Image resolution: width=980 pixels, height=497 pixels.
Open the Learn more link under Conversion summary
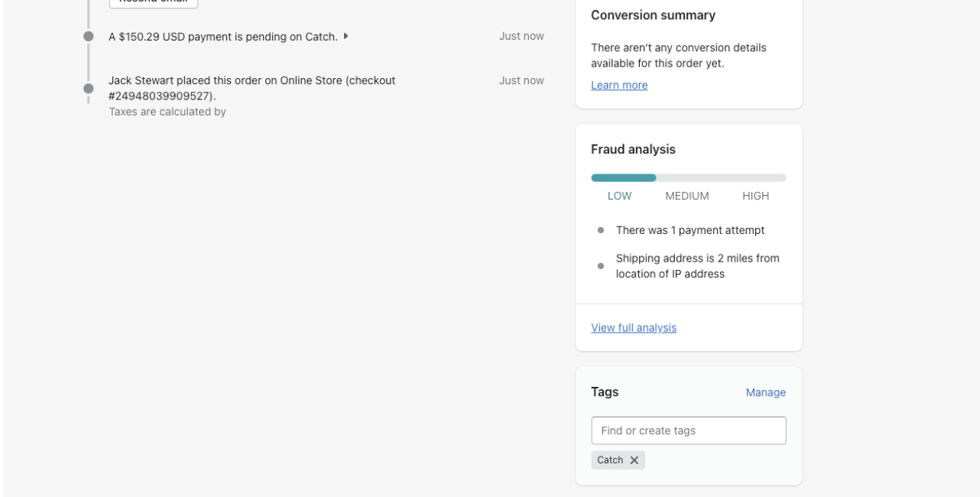[619, 86]
